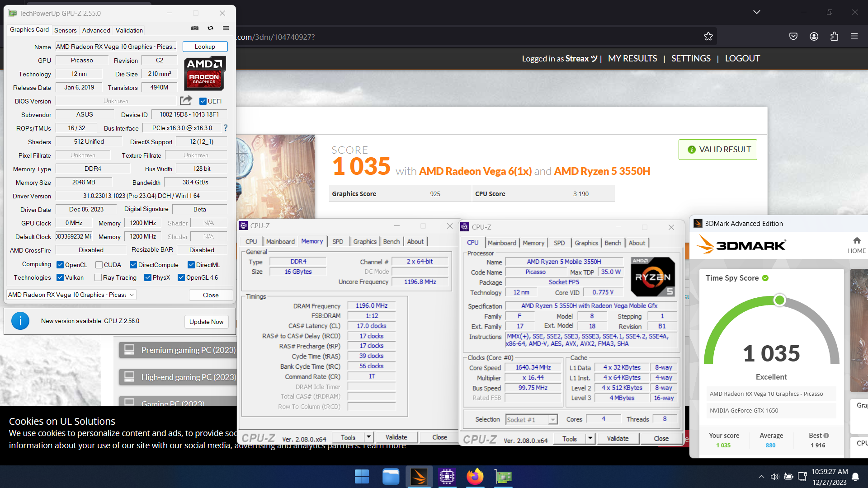Image resolution: width=868 pixels, height=488 pixels.
Task: Open the GPU-Z hamburger menu
Action: (226, 28)
